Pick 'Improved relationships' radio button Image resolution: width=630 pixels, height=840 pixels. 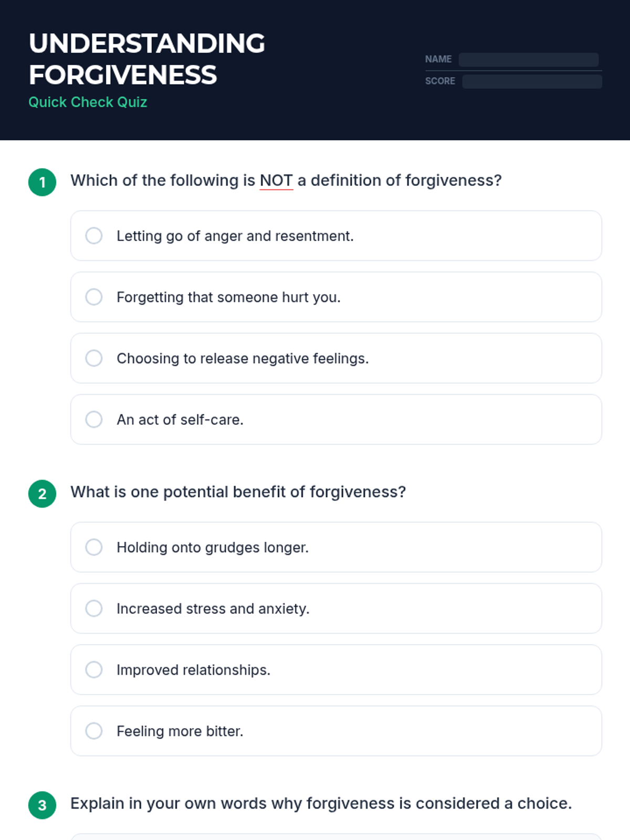pos(94,670)
